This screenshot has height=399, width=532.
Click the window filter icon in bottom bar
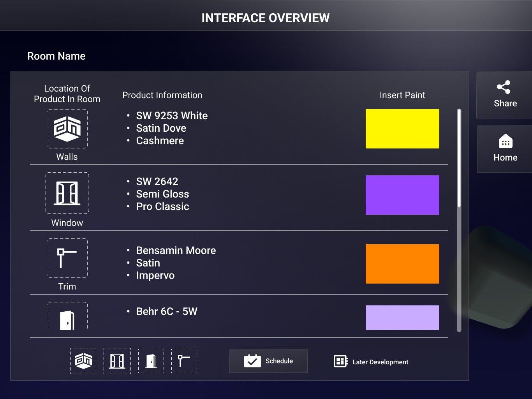tap(117, 361)
